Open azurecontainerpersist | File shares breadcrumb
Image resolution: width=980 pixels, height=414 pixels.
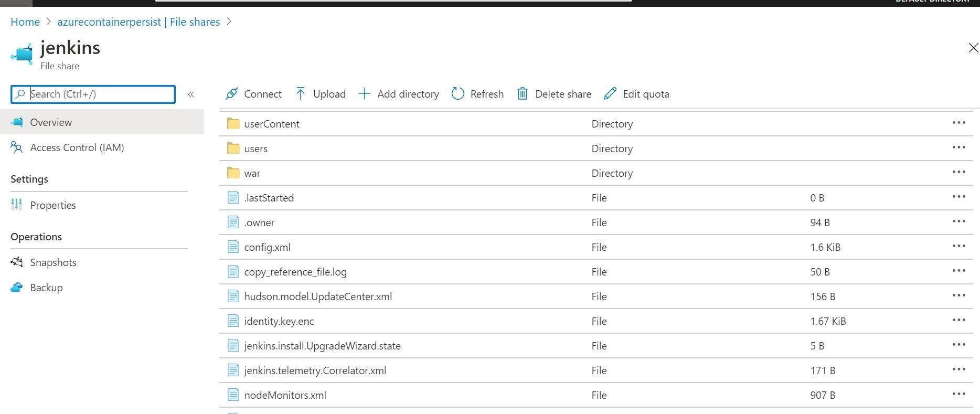pyautogui.click(x=139, y=22)
